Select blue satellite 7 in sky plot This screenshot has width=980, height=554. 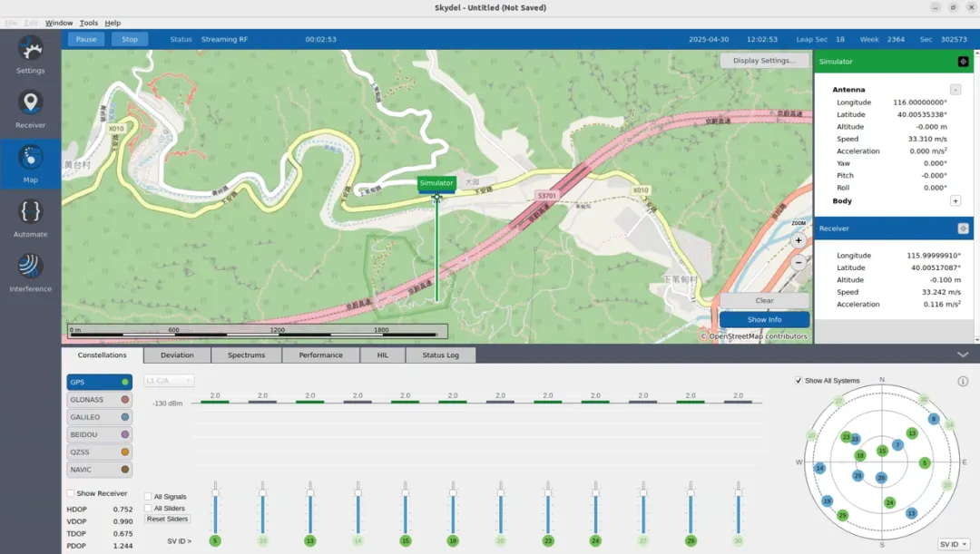click(x=897, y=444)
